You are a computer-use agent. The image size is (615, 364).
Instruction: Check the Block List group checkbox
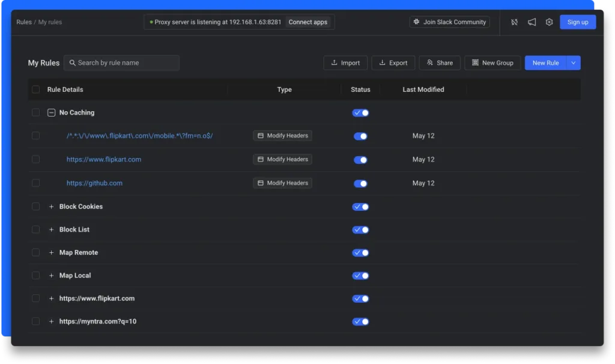click(x=35, y=229)
